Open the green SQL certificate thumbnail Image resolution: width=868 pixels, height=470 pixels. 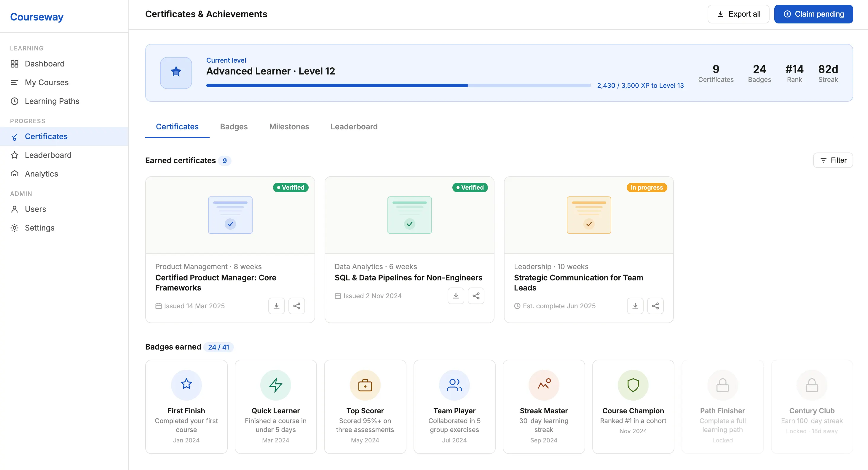tap(409, 215)
